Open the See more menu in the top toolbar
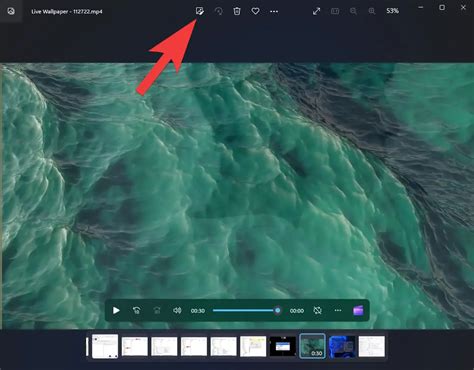 pyautogui.click(x=274, y=11)
